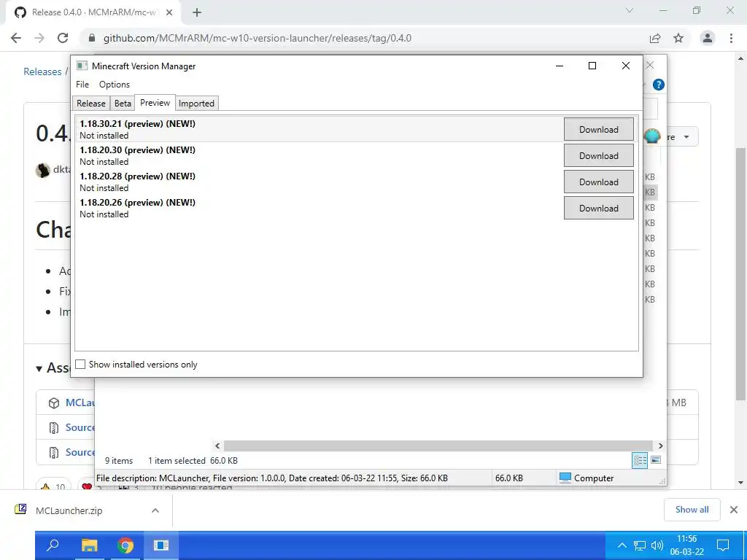
Task: Open Chrome tab search chevron
Action: (630, 10)
